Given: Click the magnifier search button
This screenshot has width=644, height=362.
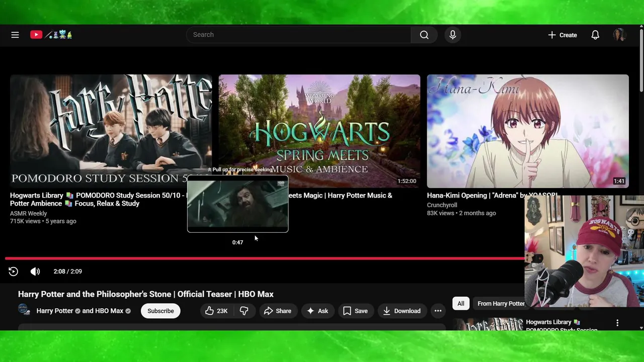Looking at the screenshot, I should [424, 35].
